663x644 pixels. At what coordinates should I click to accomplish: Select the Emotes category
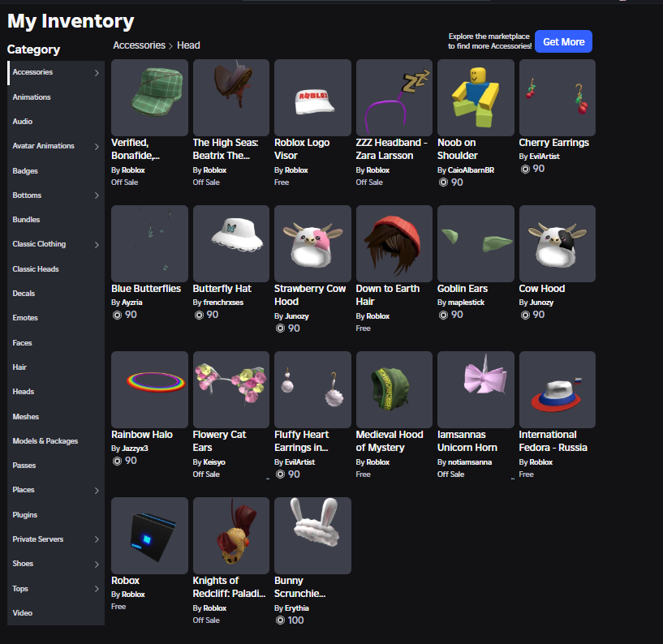click(x=56, y=318)
